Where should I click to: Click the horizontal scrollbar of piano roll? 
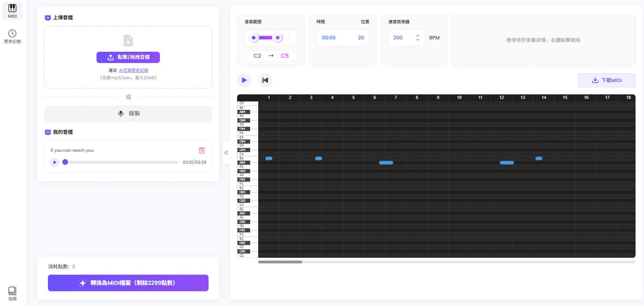280,262
